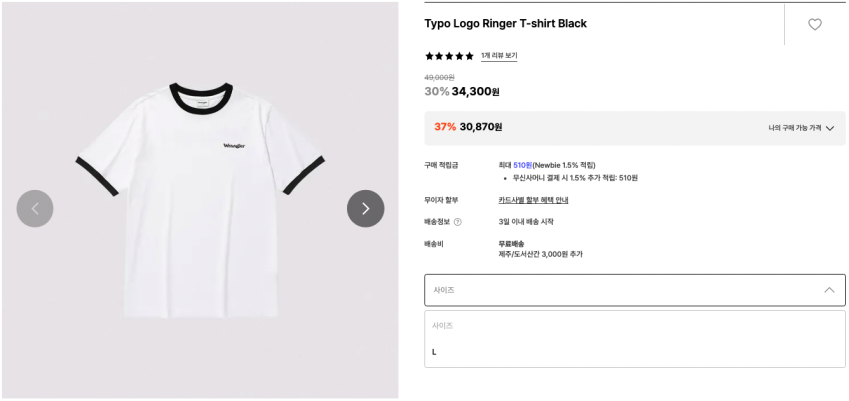Select size L from the list

click(435, 352)
